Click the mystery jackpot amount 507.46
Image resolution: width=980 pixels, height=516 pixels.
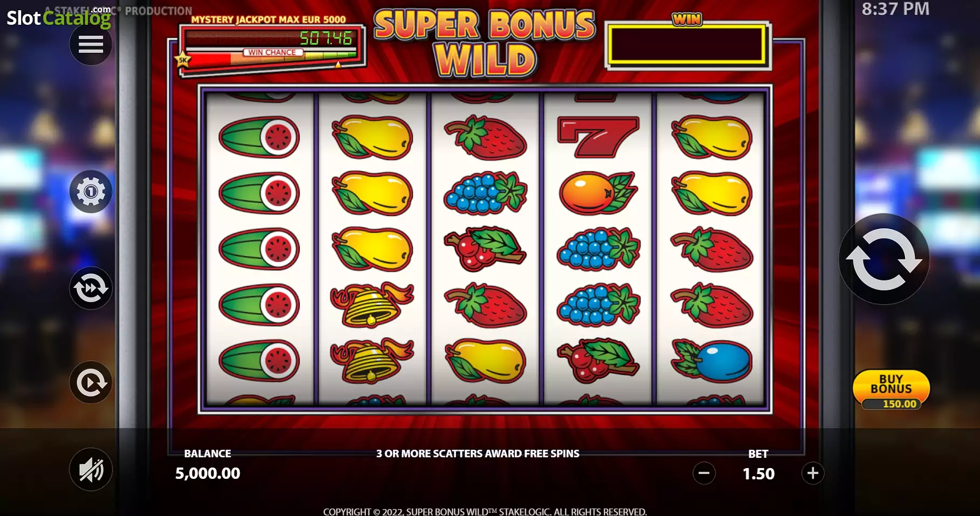pyautogui.click(x=326, y=38)
